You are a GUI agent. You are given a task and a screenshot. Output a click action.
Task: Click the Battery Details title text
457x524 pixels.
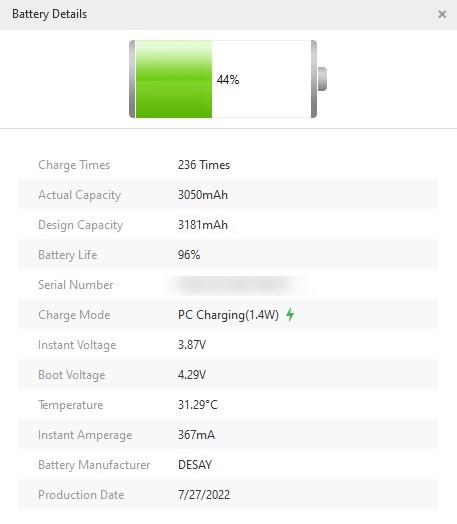pyautogui.click(x=49, y=14)
